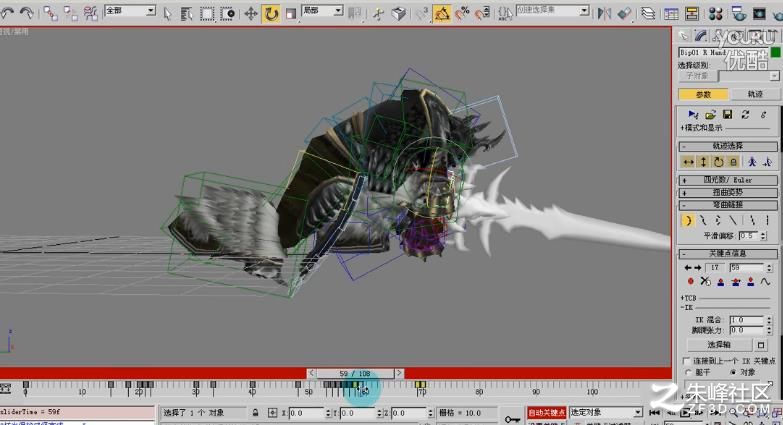This screenshot has height=425, width=783.
Task: Open the Material Editor icon
Action: [x=716, y=14]
